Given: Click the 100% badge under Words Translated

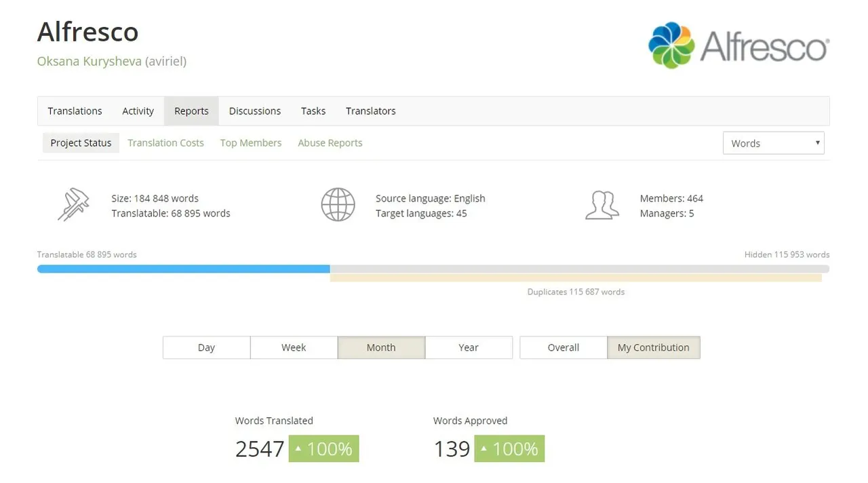Looking at the screenshot, I should [x=323, y=449].
